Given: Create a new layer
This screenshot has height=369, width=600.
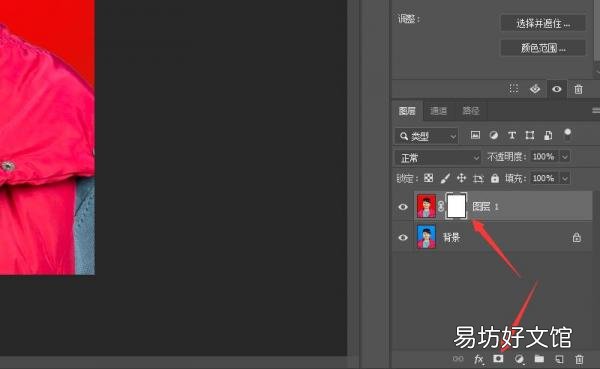Looking at the screenshot, I should (559, 359).
